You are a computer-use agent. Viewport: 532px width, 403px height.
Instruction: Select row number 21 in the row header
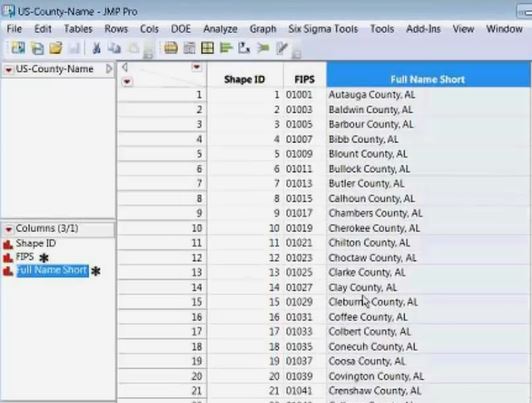tap(163, 391)
